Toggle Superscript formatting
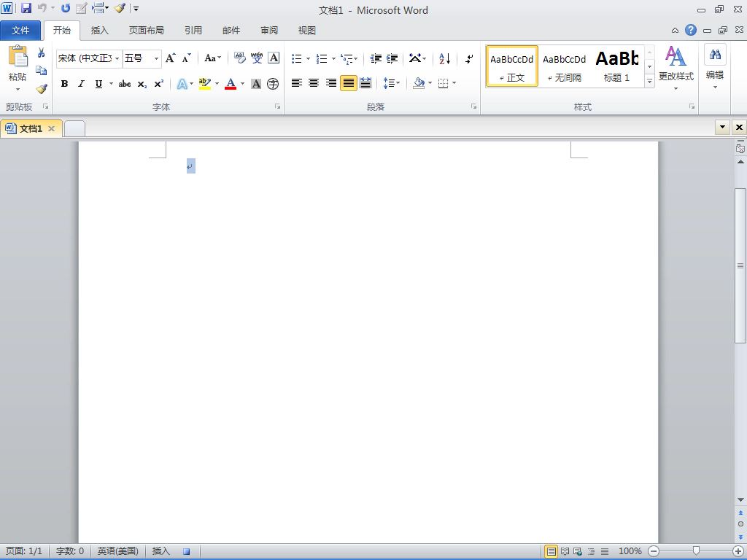 click(x=158, y=84)
